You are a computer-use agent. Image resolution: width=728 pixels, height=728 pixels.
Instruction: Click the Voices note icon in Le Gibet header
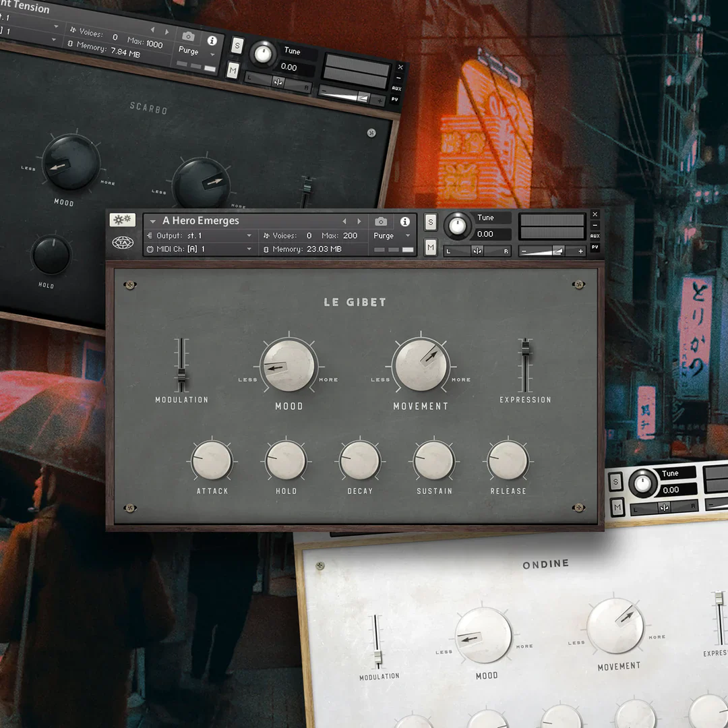[266, 236]
